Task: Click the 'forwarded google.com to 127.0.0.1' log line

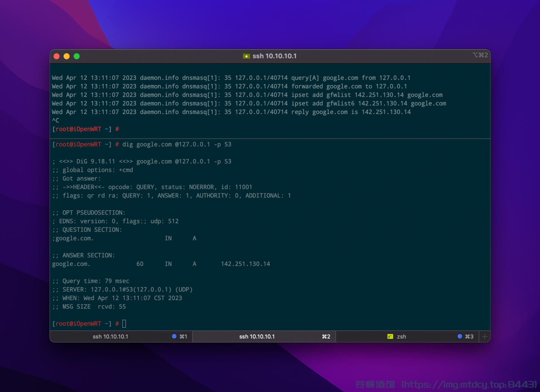Action: pyautogui.click(x=229, y=86)
